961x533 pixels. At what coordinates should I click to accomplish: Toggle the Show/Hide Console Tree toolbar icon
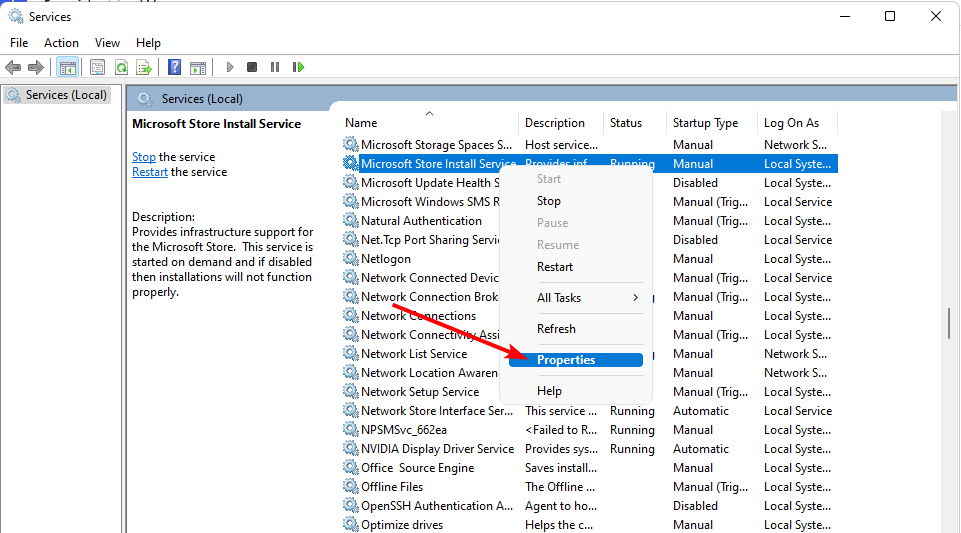(x=67, y=67)
